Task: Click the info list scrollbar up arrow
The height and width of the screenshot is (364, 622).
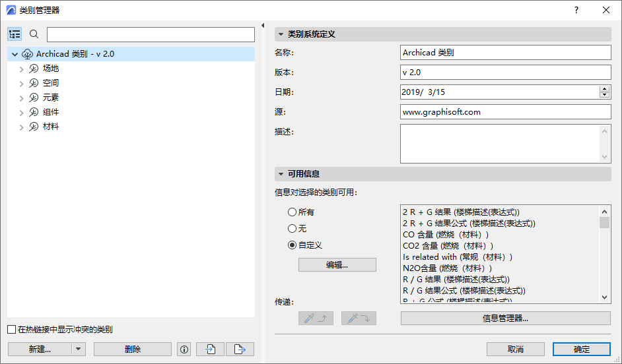Action: (x=605, y=212)
